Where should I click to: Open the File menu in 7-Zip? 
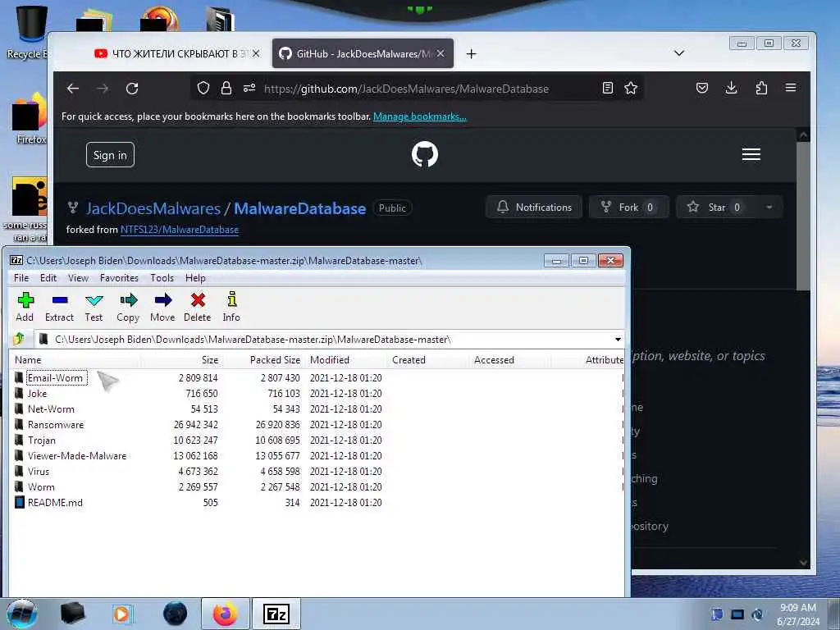click(x=21, y=277)
